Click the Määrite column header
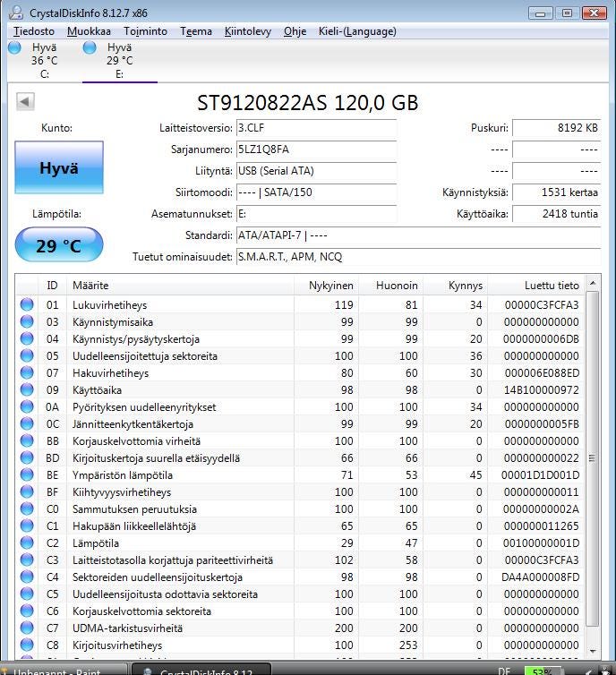 [x=180, y=286]
